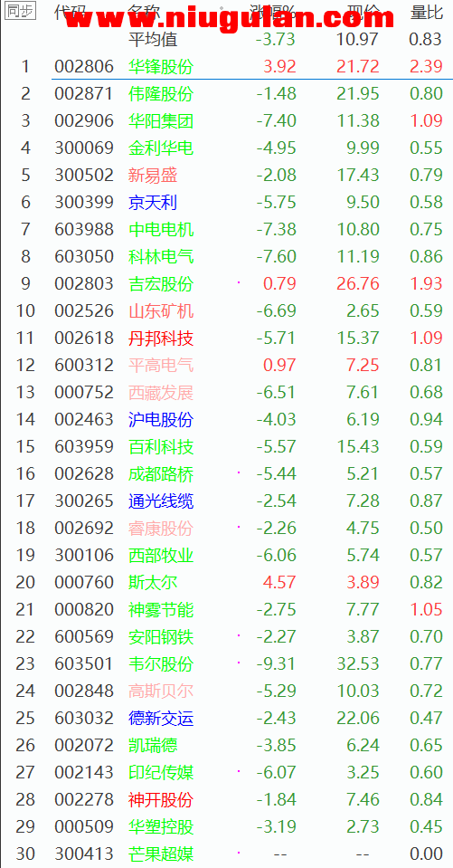Click stock code 002806
Image resolution: width=453 pixels, height=868 pixels.
tap(84, 66)
